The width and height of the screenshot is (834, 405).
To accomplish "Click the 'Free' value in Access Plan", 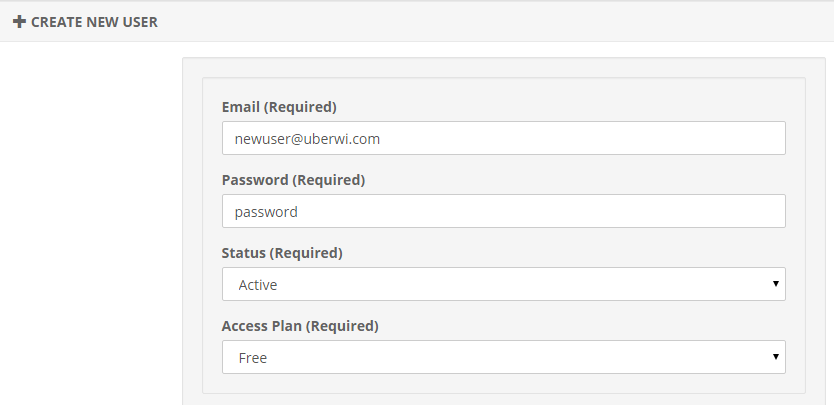I will tap(253, 357).
